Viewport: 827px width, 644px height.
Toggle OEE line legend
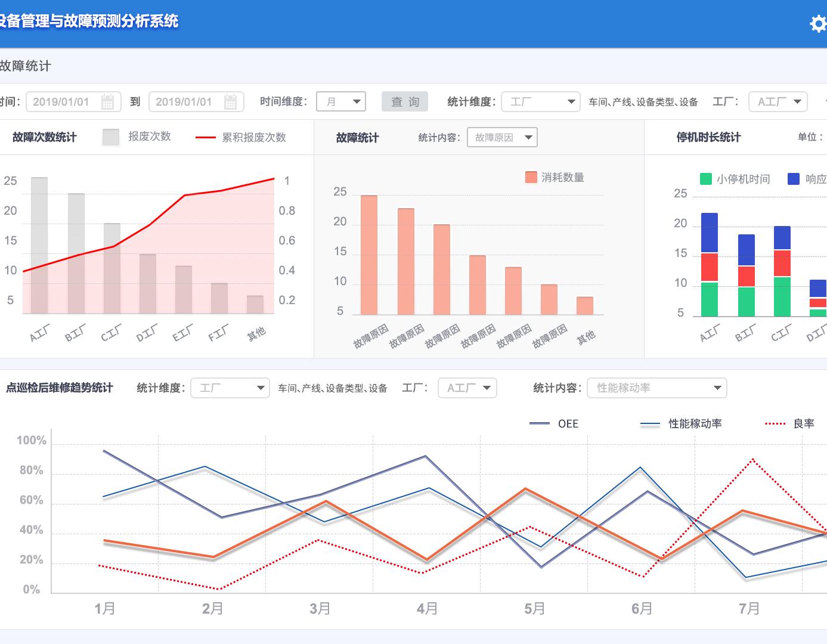539,423
